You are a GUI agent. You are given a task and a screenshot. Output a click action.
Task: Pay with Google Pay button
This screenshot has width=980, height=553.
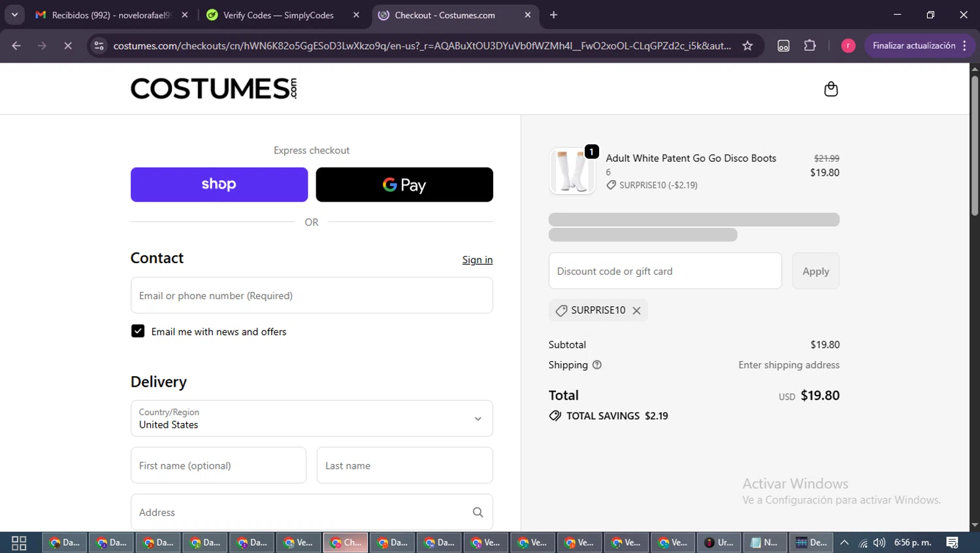(x=404, y=185)
